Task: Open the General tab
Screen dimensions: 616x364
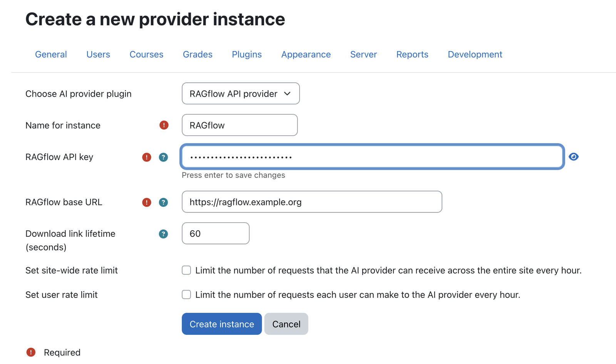Action: tap(51, 54)
